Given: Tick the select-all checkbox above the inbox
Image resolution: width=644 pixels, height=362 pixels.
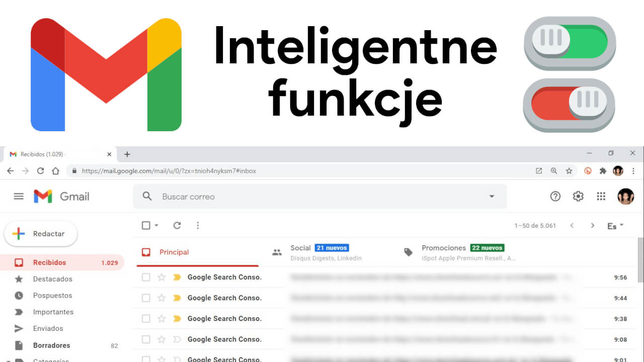Looking at the screenshot, I should coord(146,225).
